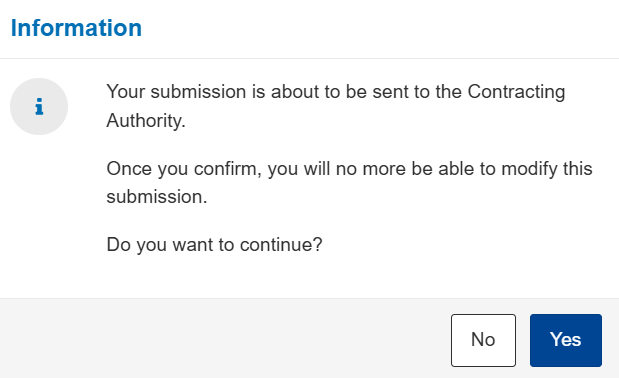619x378 pixels.
Task: Confirm submission with the Yes button
Action: pyautogui.click(x=566, y=340)
